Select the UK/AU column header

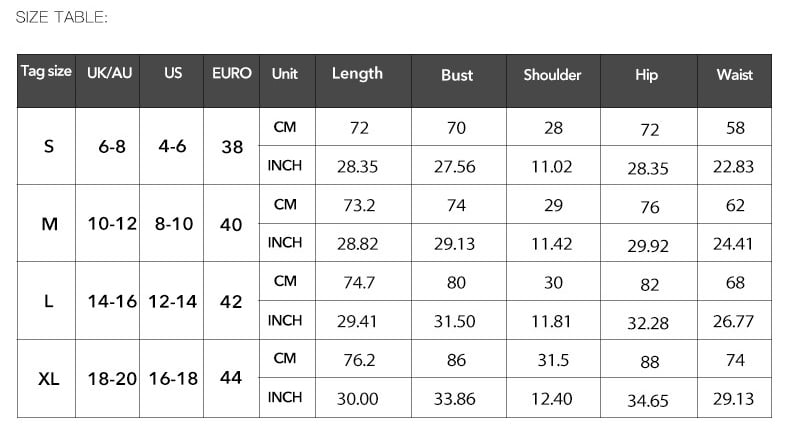point(109,73)
